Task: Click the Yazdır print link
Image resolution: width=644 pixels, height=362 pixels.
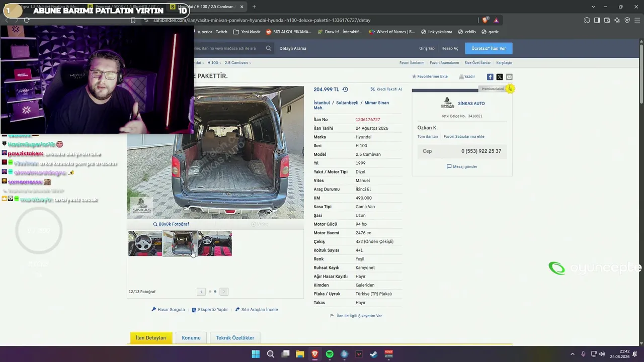Action: [467, 77]
